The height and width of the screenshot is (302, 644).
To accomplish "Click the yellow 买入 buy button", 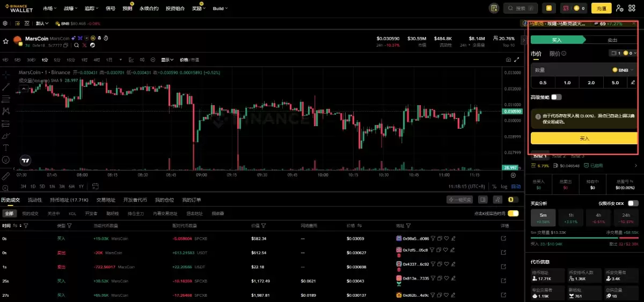I will pos(584,138).
